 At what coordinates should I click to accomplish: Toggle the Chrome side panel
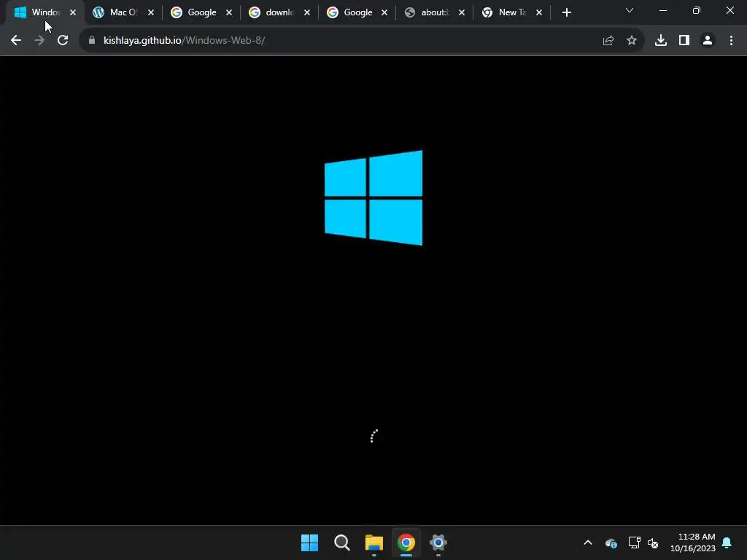[x=684, y=41]
